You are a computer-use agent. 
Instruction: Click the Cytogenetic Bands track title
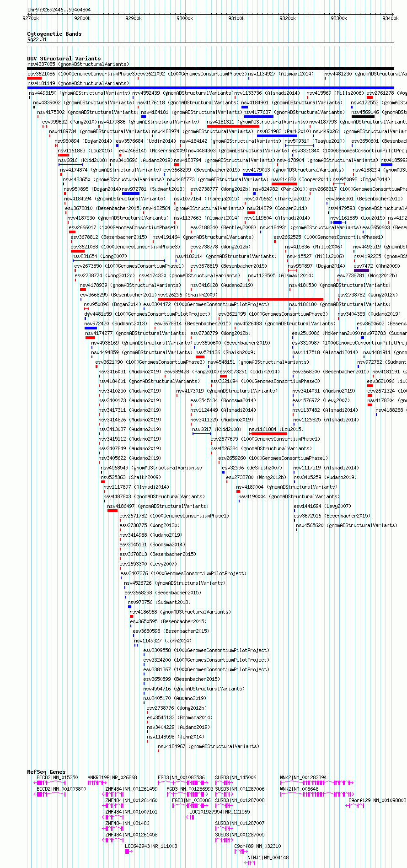click(x=54, y=34)
